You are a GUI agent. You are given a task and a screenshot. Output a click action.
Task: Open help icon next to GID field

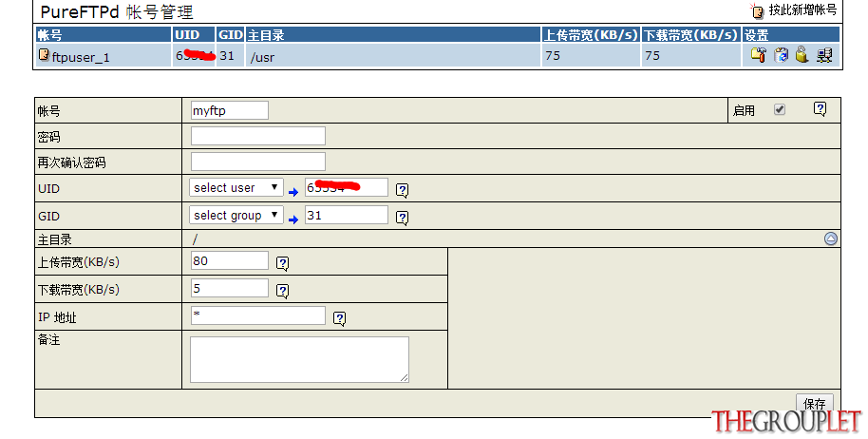[403, 218]
